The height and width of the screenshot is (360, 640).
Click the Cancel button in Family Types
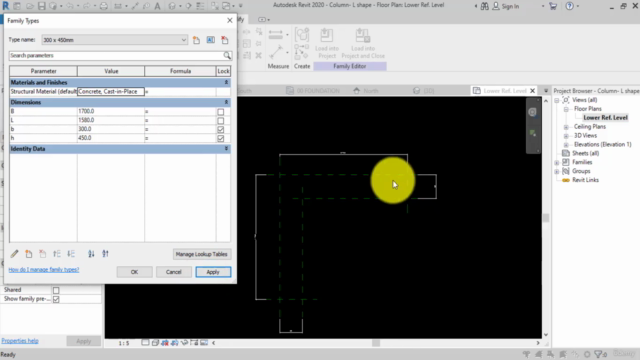click(173, 272)
